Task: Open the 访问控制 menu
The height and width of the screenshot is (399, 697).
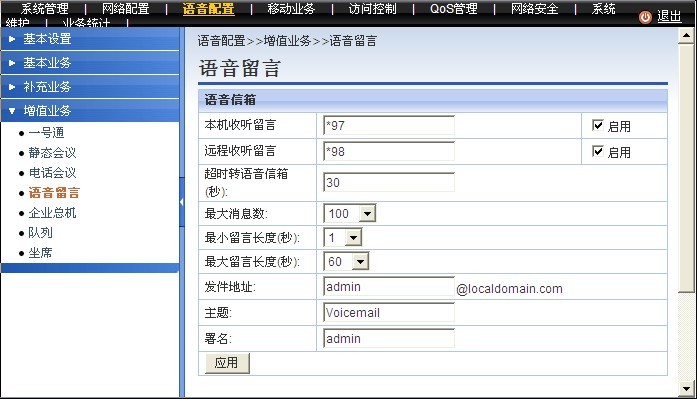Action: (373, 9)
